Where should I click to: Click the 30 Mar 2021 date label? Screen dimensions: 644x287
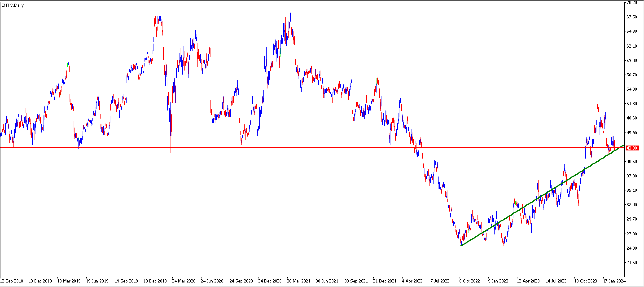pyautogui.click(x=298, y=281)
